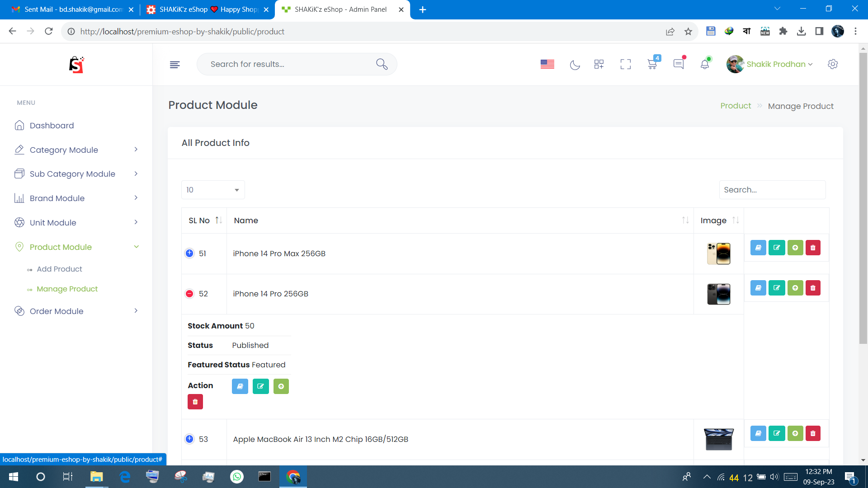
Task: Expand Order Module menu
Action: tap(76, 311)
